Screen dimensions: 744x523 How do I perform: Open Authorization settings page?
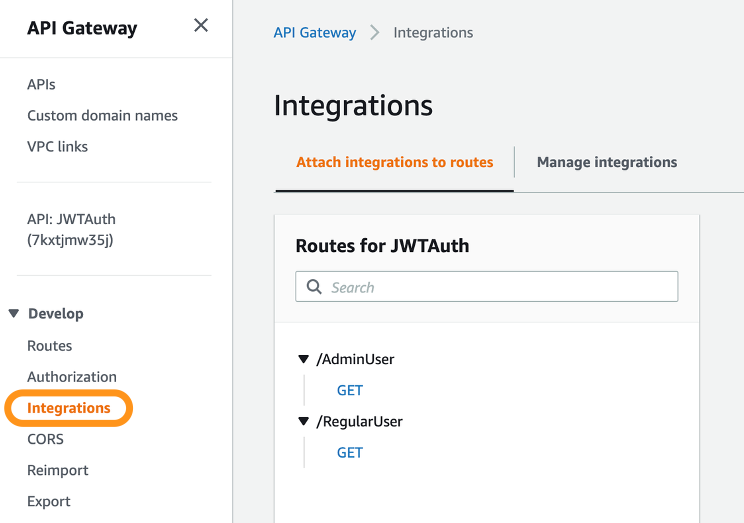(71, 377)
